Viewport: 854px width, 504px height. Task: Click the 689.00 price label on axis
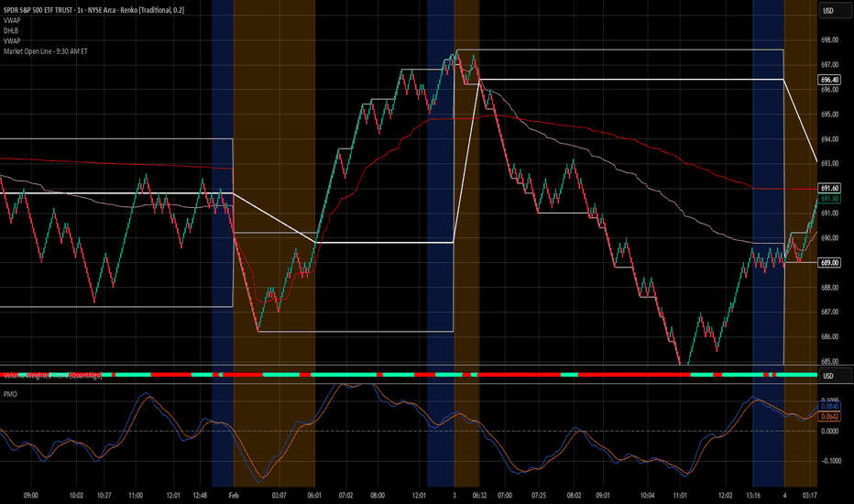(829, 263)
